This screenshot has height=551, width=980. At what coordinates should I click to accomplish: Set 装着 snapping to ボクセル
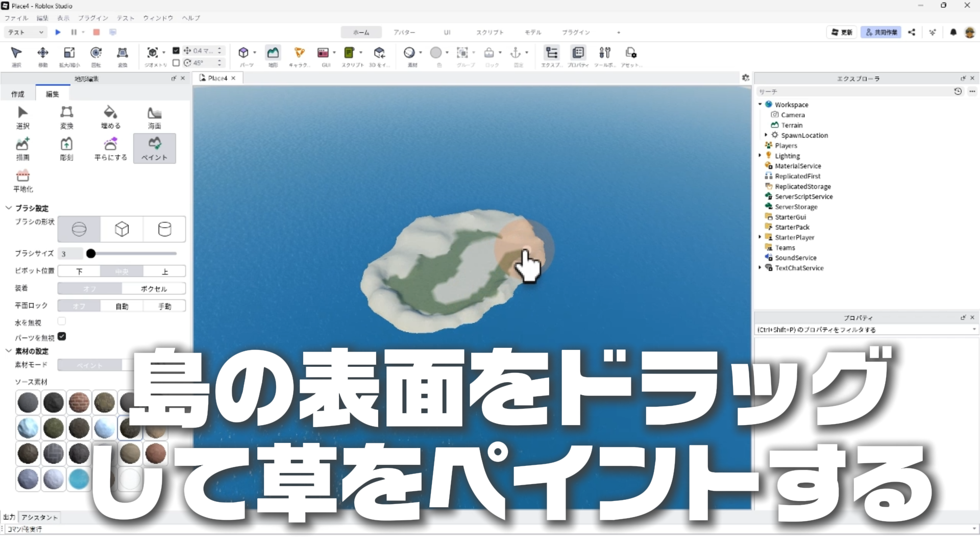click(x=154, y=289)
